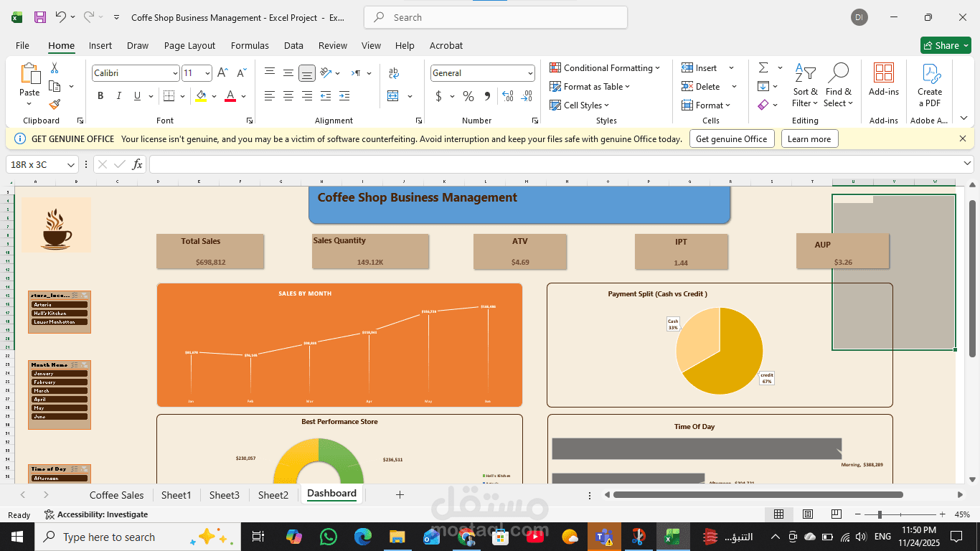Click the Wrap Text icon
This screenshot has width=980, height=551.
[x=394, y=73]
